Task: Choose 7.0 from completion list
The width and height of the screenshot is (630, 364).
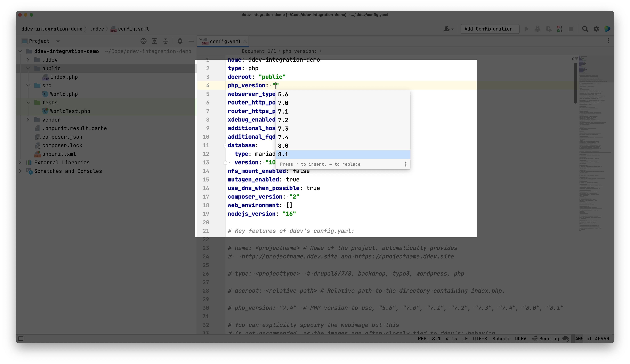Action: tap(343, 103)
